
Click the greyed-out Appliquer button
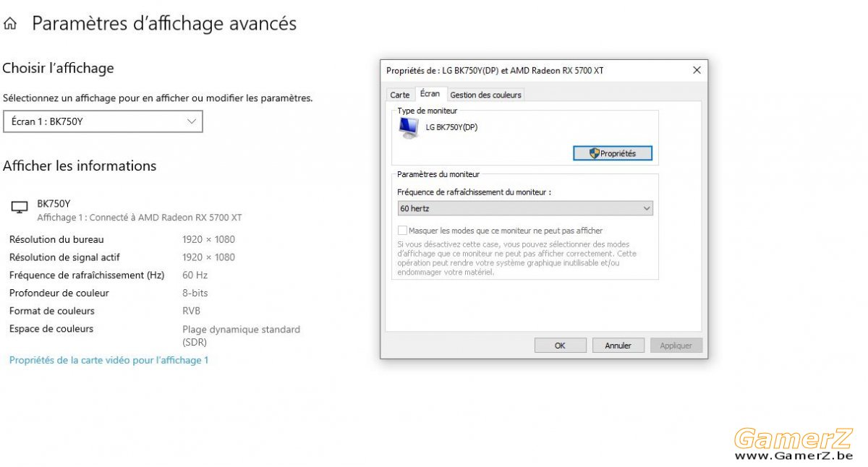[x=676, y=346]
